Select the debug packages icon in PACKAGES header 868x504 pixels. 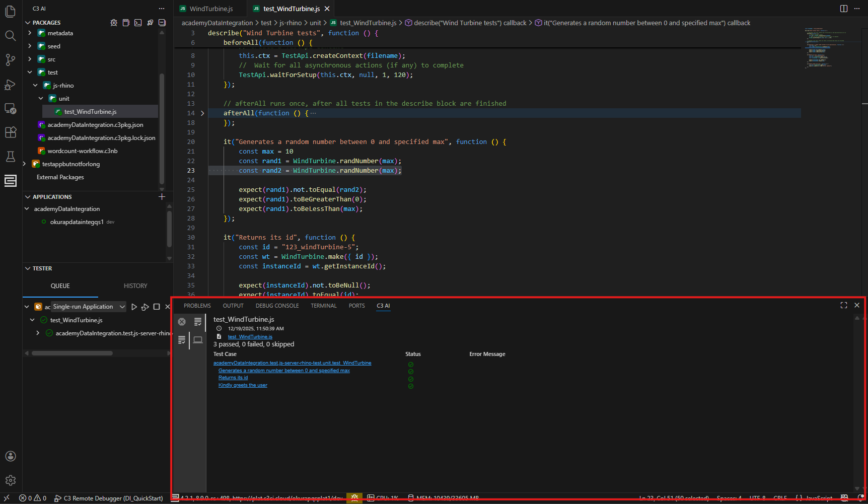pyautogui.click(x=114, y=23)
